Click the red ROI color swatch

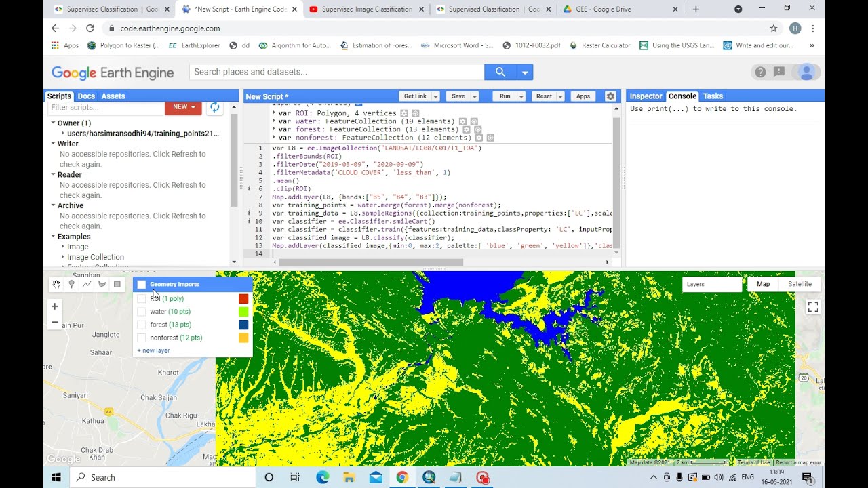point(243,298)
